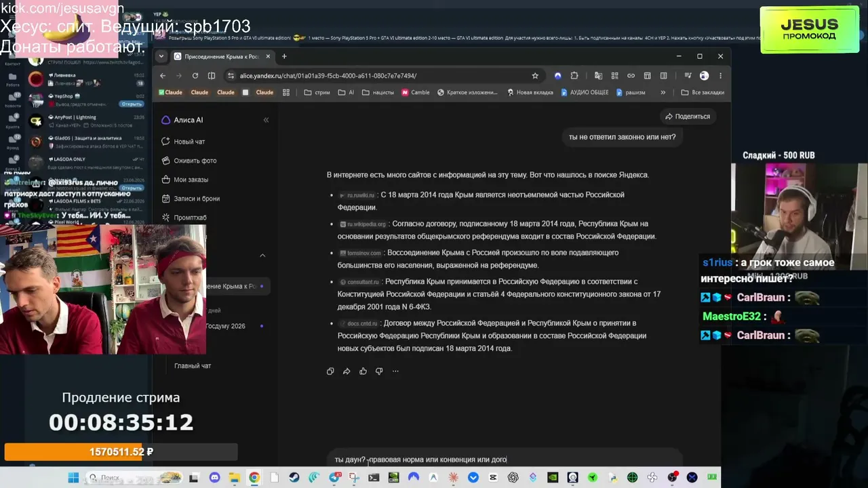Open the Chrome profile avatar
This screenshot has height=488, width=868.
(704, 76)
